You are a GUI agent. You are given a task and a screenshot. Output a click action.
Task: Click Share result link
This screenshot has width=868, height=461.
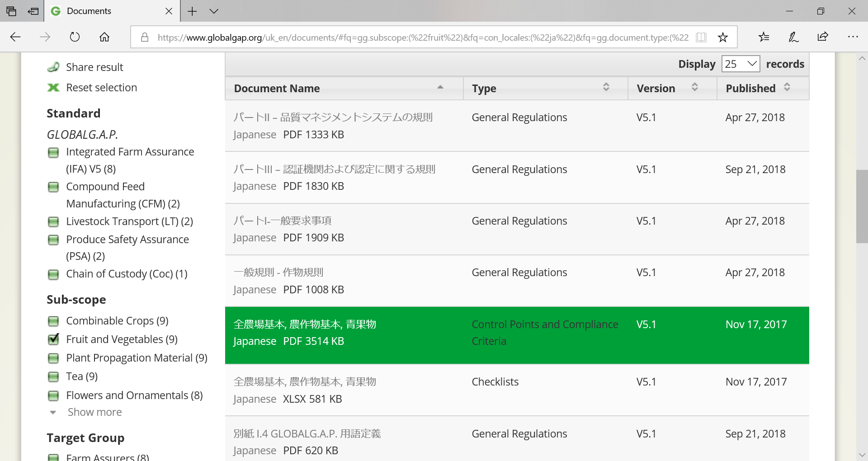pos(94,67)
